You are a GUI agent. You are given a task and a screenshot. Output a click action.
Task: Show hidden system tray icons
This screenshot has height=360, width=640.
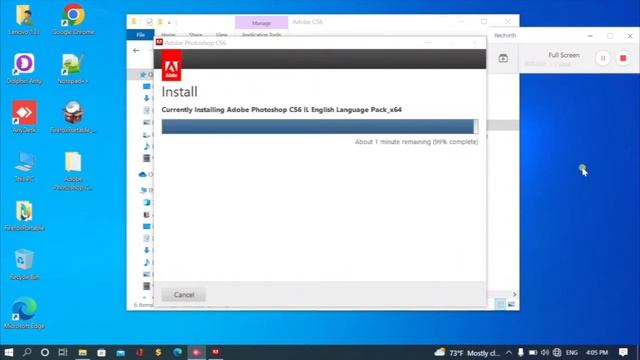(509, 353)
